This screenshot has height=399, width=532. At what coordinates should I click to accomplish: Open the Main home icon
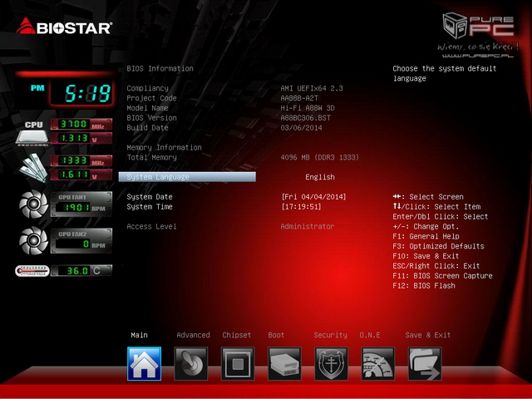[144, 364]
